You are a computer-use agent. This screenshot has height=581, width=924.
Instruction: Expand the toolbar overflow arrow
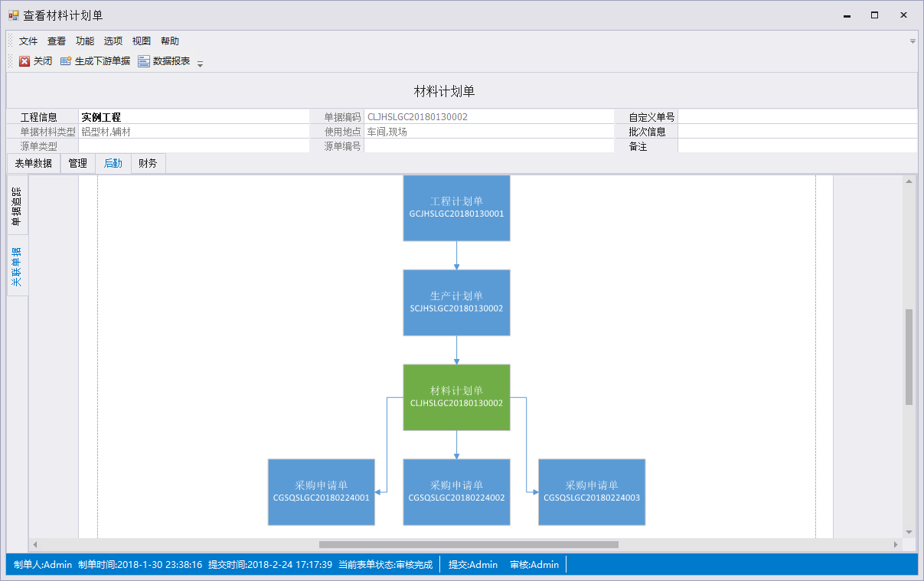(200, 64)
